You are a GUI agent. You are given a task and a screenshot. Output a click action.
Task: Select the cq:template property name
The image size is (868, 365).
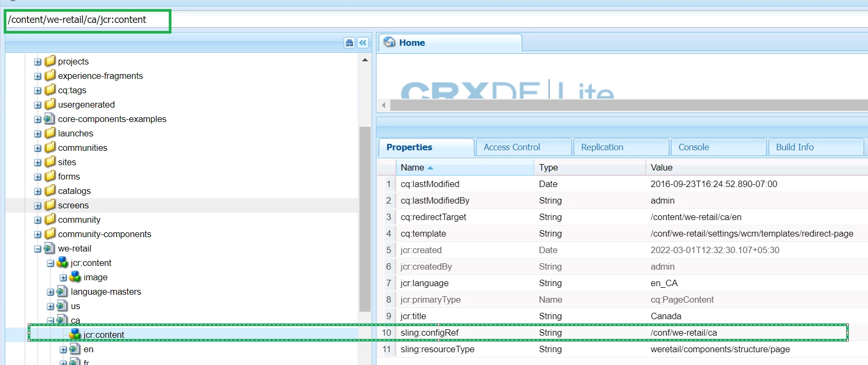[x=423, y=233]
